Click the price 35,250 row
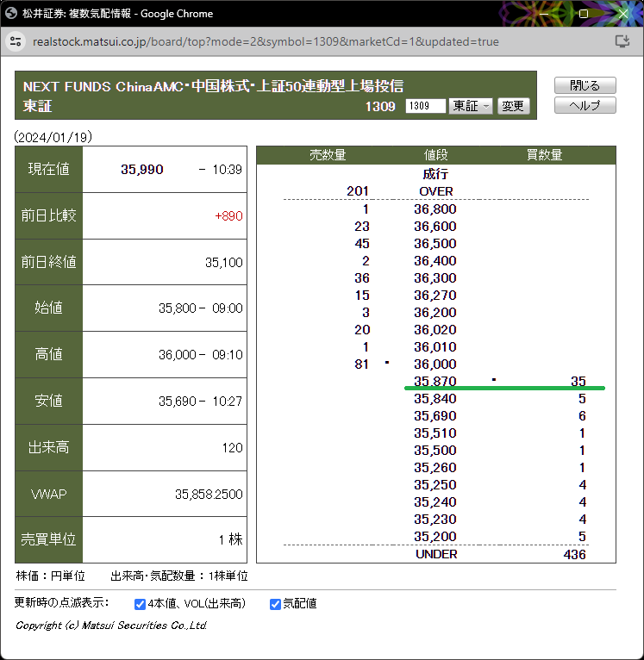This screenshot has width=644, height=660. tap(435, 485)
